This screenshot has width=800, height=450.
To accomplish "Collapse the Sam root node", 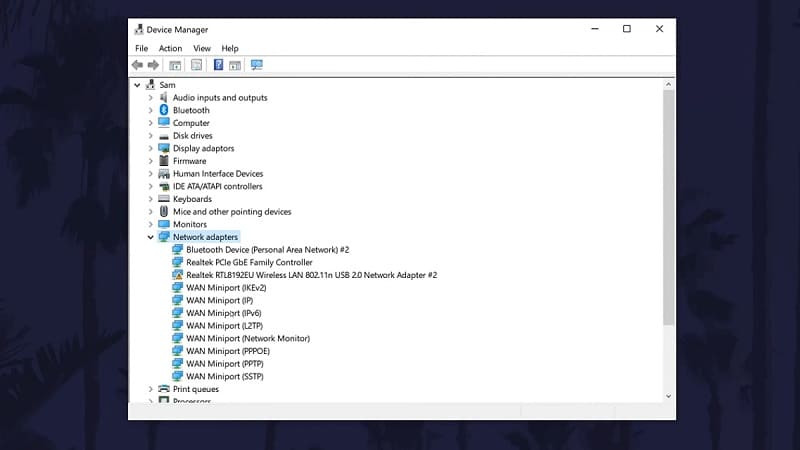I will [138, 85].
